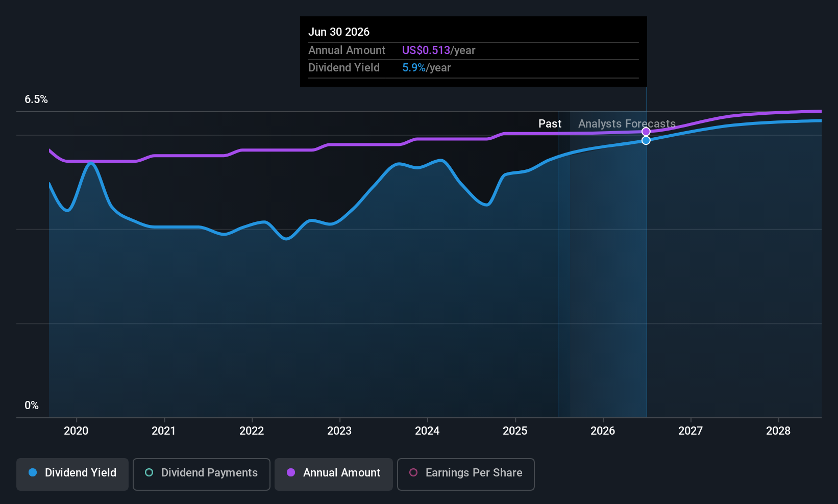Viewport: 838px width, 504px height.
Task: Toggle the Dividend Yield series
Action: point(72,474)
